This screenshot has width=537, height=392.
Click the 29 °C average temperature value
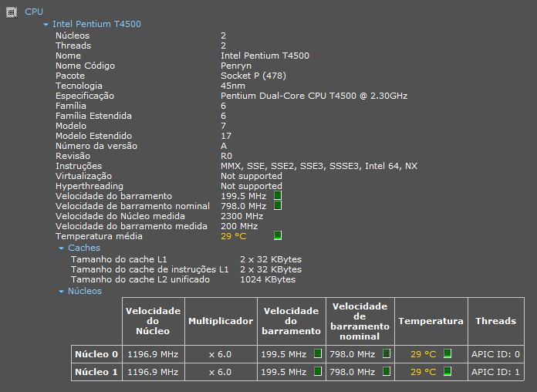(x=234, y=236)
